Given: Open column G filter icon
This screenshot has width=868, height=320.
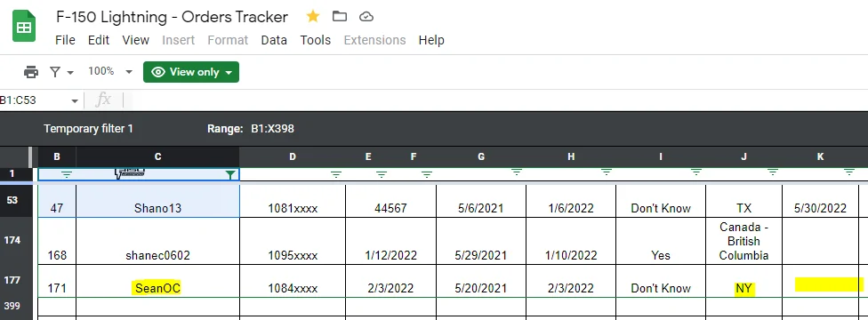Looking at the screenshot, I should 517,172.
